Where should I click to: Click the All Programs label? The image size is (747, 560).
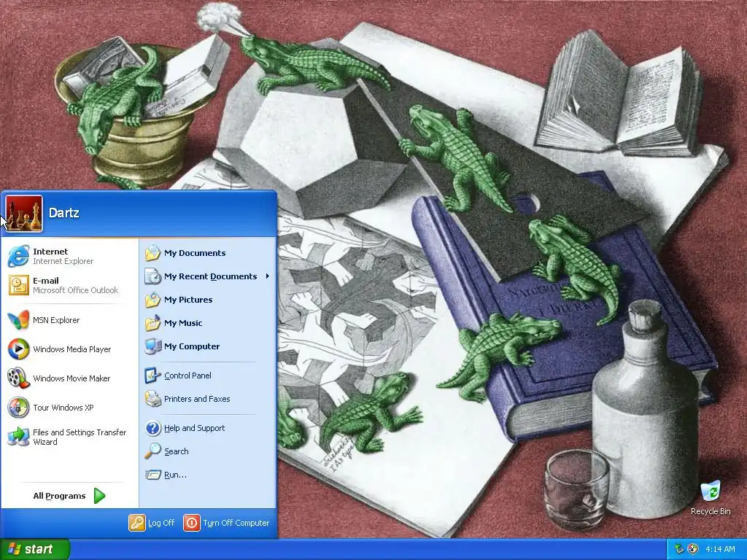coord(59,496)
